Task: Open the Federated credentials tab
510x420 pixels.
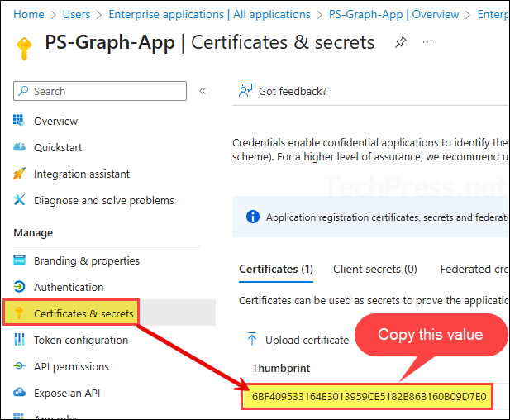Action: pyautogui.click(x=474, y=269)
